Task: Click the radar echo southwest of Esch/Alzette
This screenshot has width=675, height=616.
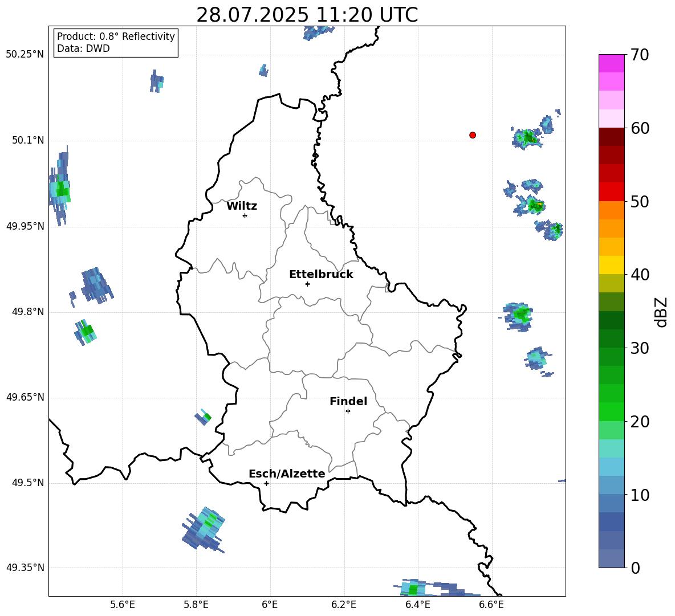Action: tap(204, 529)
